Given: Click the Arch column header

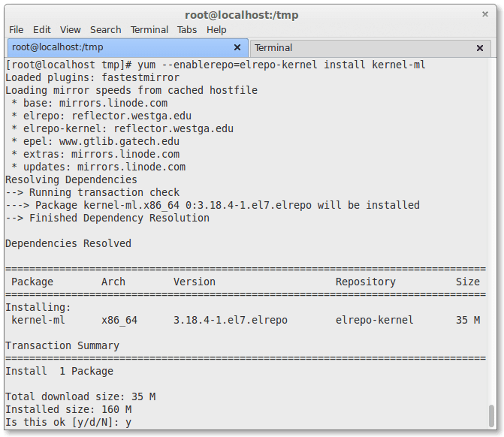Looking at the screenshot, I should coord(113,282).
